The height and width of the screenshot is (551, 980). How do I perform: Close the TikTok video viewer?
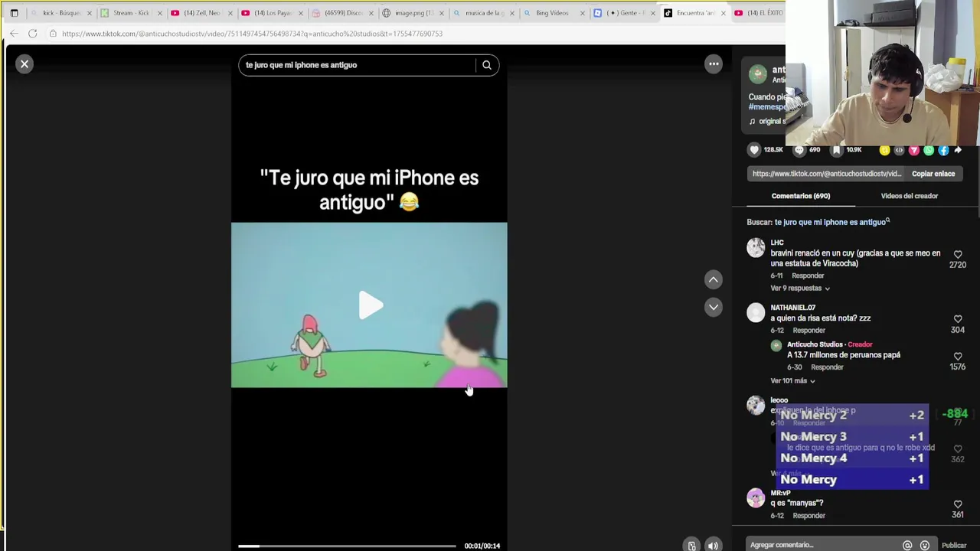[24, 64]
